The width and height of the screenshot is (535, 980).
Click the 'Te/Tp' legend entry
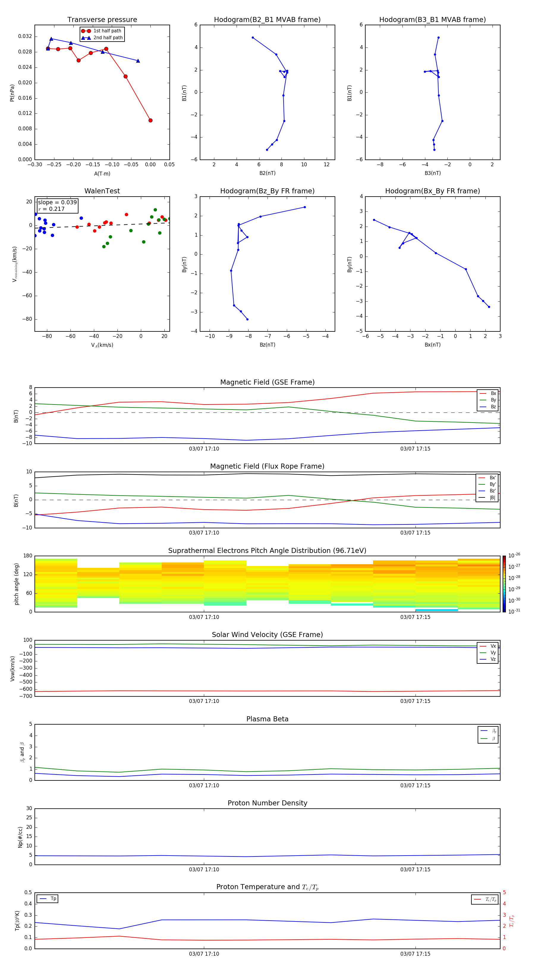click(485, 899)
